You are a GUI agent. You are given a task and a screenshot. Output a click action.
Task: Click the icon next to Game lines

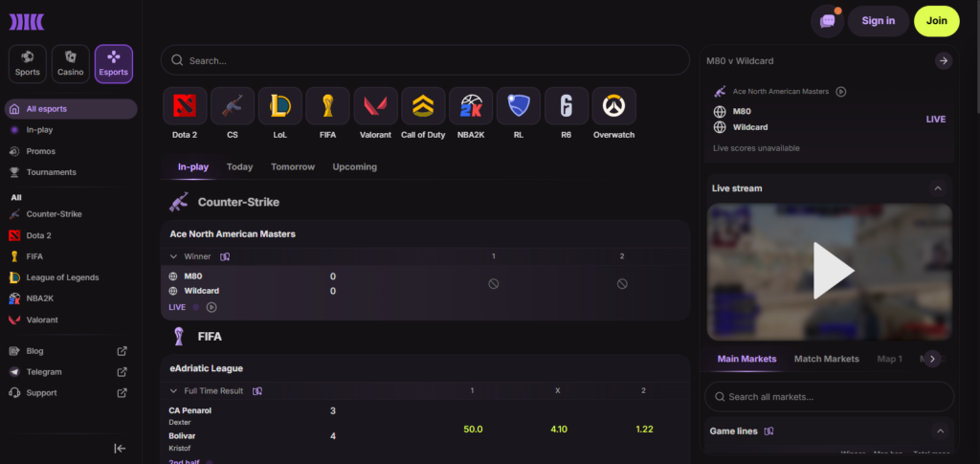coord(769,431)
